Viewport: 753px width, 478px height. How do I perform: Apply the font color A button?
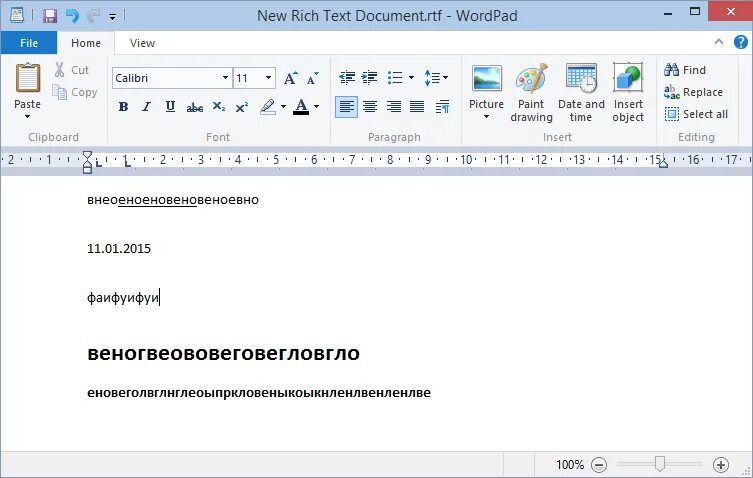click(x=301, y=107)
